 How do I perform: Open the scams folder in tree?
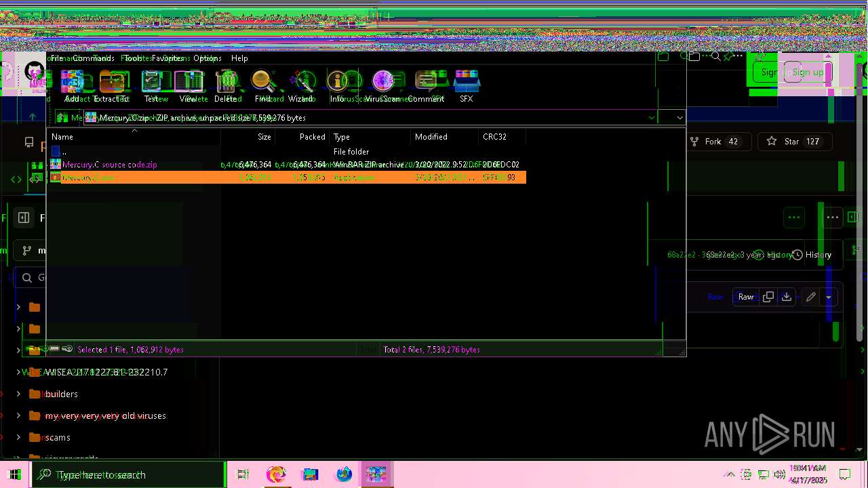point(58,437)
